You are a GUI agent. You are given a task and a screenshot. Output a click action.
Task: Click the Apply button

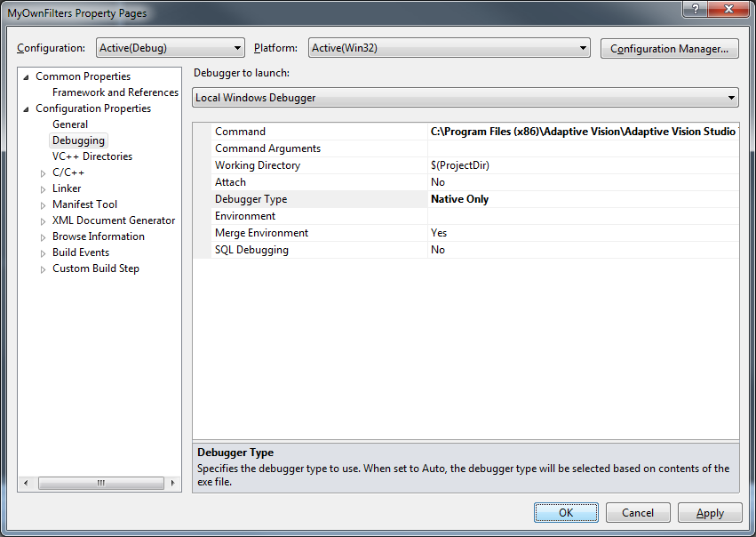tap(709, 513)
